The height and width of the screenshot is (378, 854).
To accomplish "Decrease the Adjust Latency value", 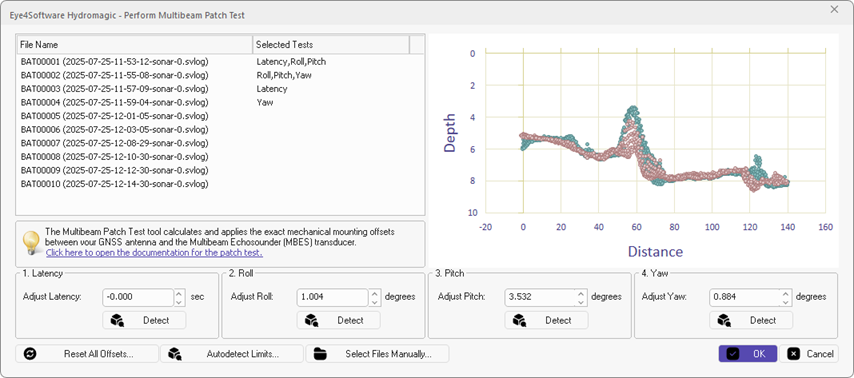I will pyautogui.click(x=180, y=302).
